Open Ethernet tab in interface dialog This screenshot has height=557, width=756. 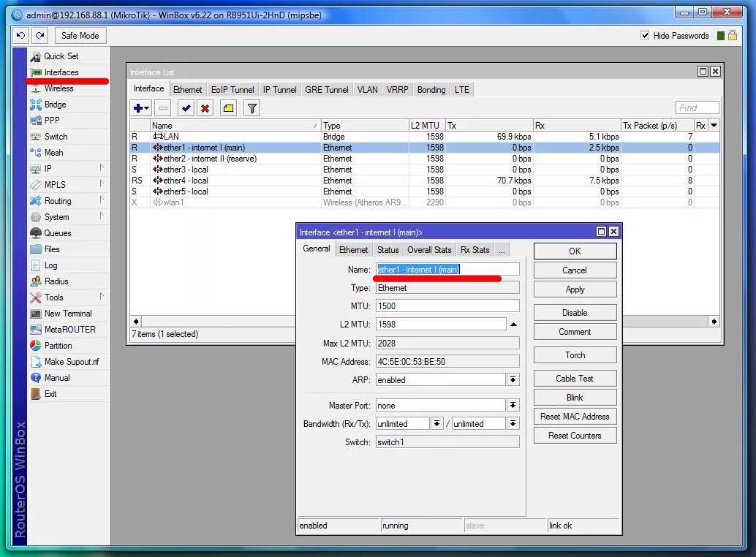pyautogui.click(x=353, y=249)
